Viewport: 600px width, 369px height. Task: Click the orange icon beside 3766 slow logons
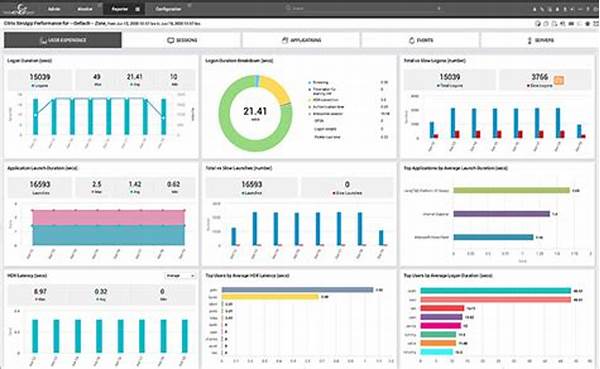[559, 80]
